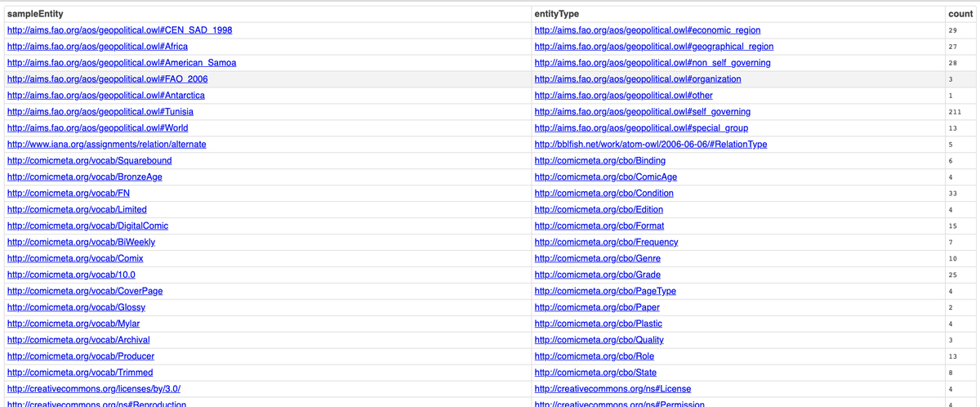Select the count value 28
Screen dimensions: 980x407
[x=952, y=63]
